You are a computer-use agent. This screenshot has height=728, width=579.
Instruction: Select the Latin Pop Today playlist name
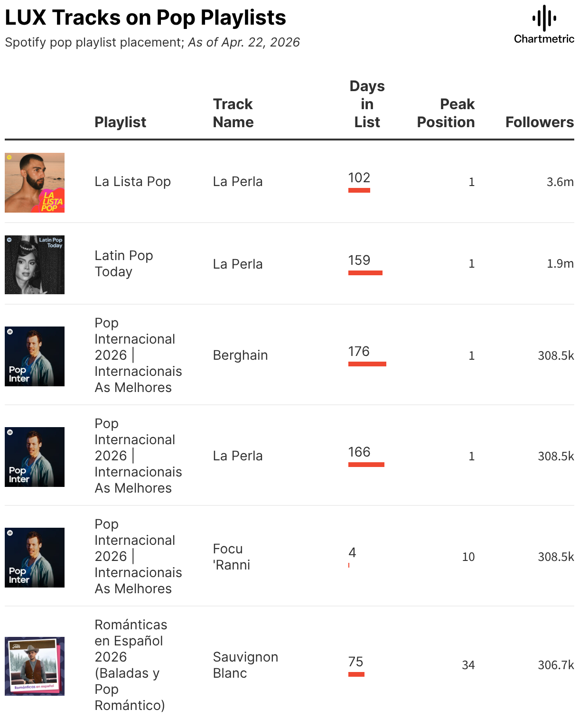tap(123, 263)
